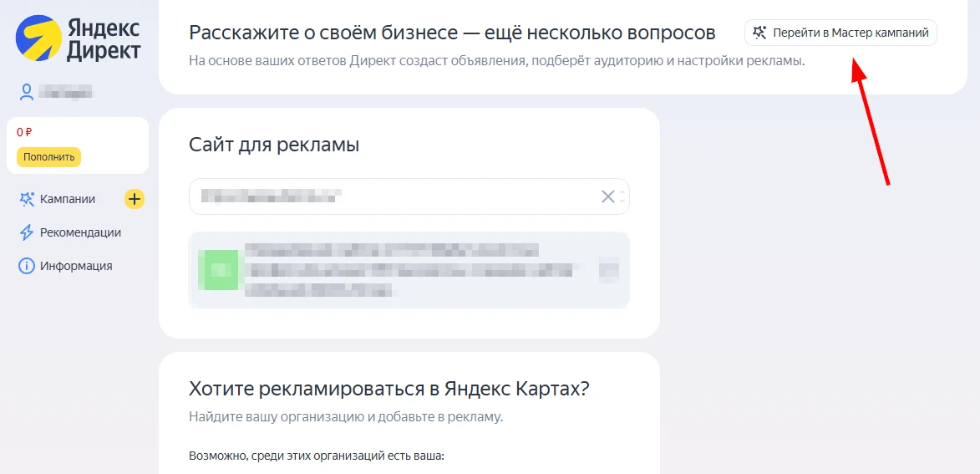Image resolution: width=980 pixels, height=474 pixels.
Task: Click the Перейти в Мастер кампаний label
Action: [851, 33]
